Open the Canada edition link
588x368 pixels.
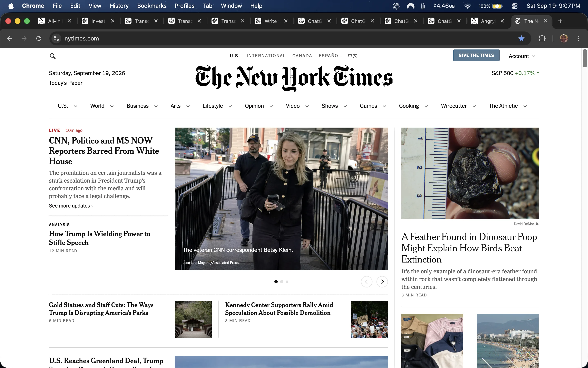point(302,56)
